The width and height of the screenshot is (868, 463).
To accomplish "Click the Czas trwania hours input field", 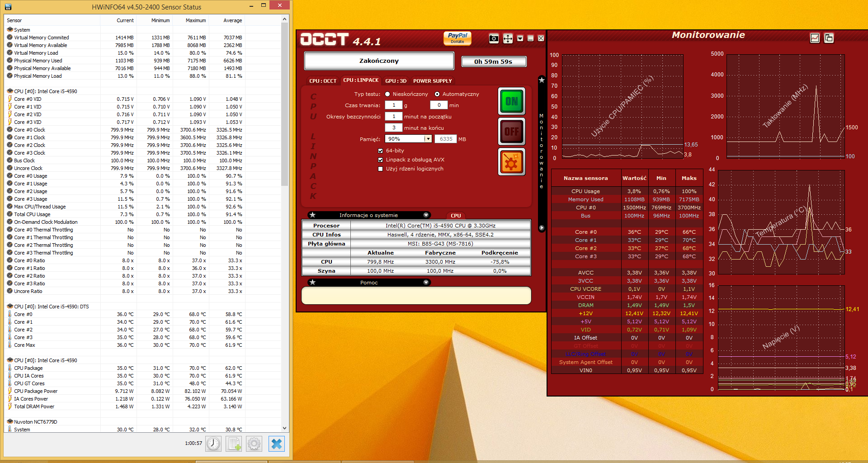I will tap(394, 105).
